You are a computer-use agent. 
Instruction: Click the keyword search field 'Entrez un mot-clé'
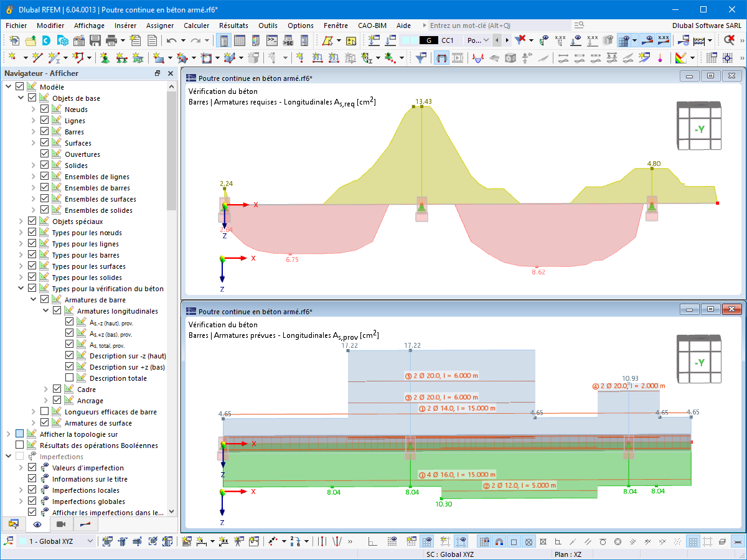[500, 26]
